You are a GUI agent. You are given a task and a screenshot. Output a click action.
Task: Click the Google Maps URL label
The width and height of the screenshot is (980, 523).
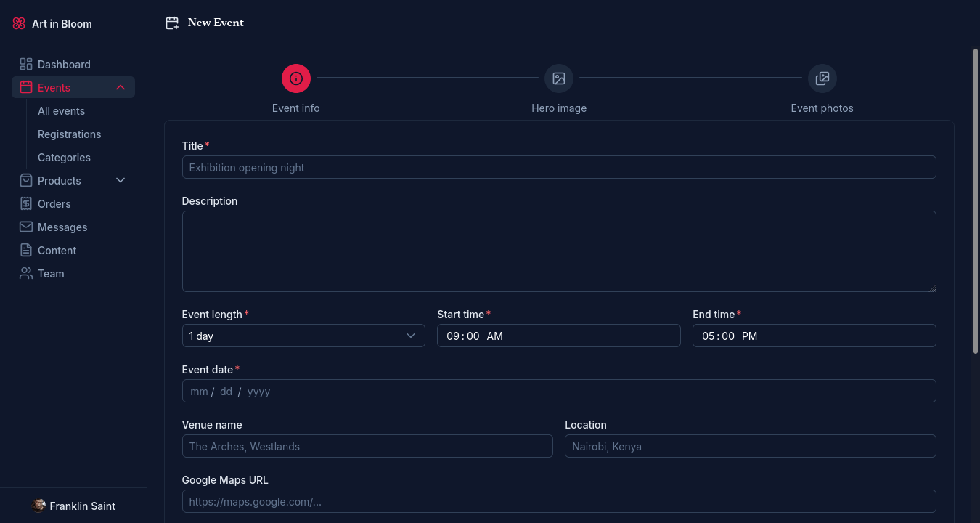pos(225,479)
